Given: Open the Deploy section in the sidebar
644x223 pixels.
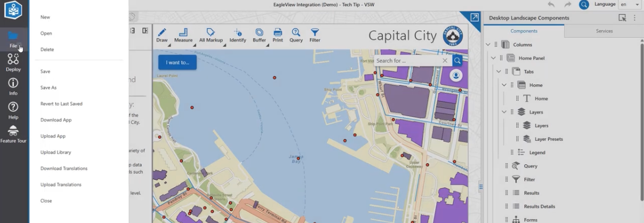Looking at the screenshot, I should [x=13, y=63].
